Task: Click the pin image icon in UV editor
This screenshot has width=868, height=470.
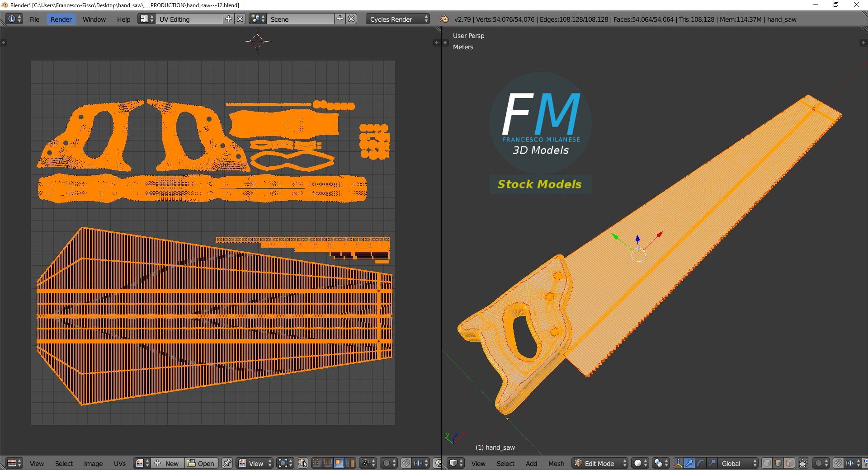Action: (x=227, y=463)
